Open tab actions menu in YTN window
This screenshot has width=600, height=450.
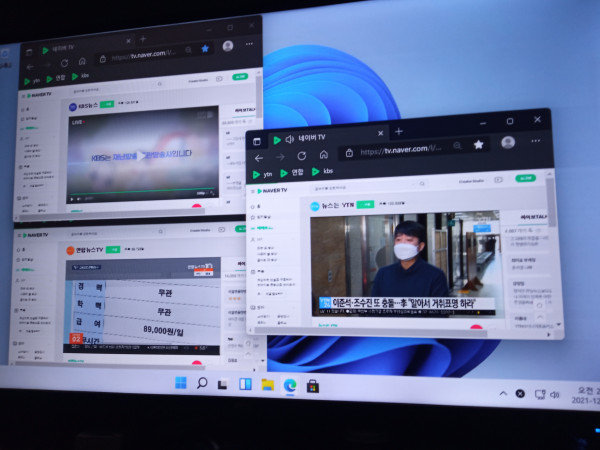(x=257, y=141)
